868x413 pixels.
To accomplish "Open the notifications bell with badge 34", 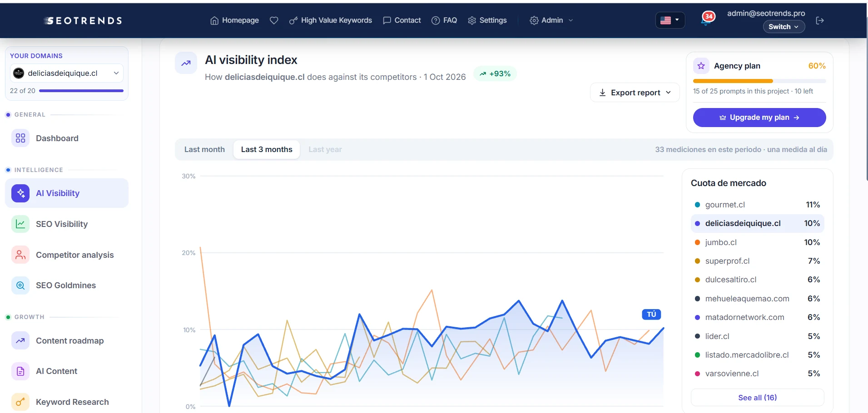I will click(707, 19).
